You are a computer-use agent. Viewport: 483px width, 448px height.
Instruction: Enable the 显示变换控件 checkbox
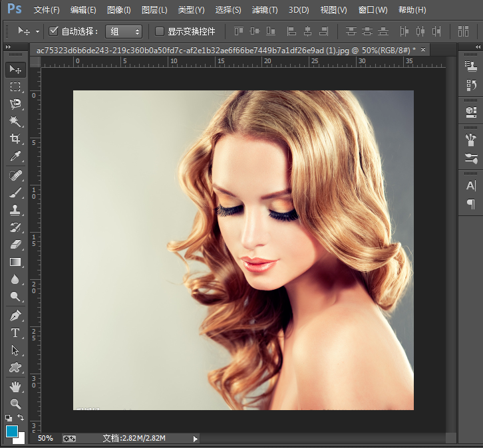[160, 31]
